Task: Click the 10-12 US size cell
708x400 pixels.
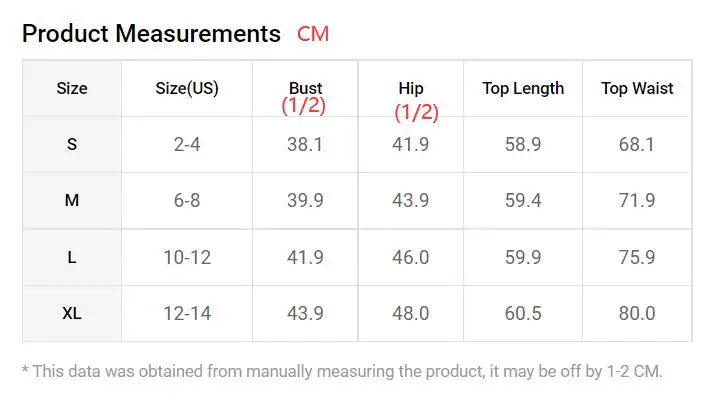Action: (x=187, y=257)
